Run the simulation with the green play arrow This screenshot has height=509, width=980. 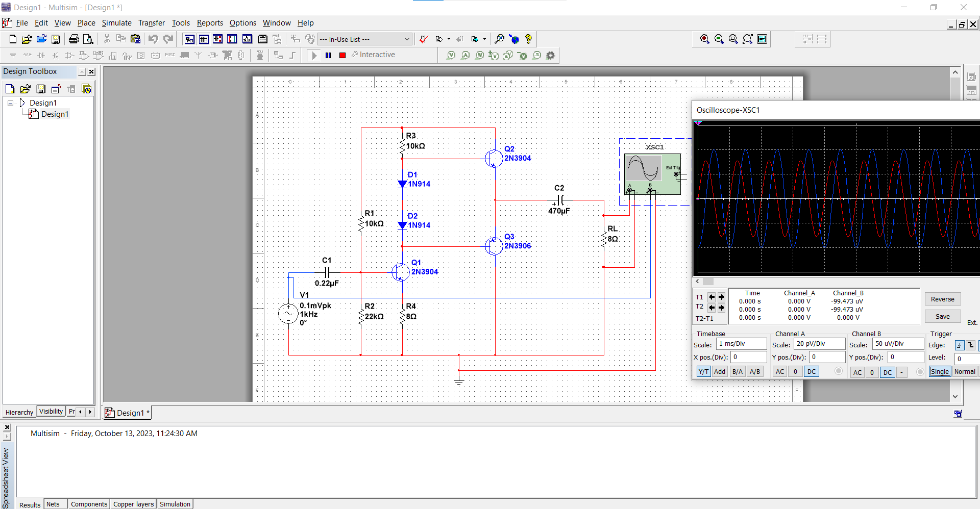[313, 55]
